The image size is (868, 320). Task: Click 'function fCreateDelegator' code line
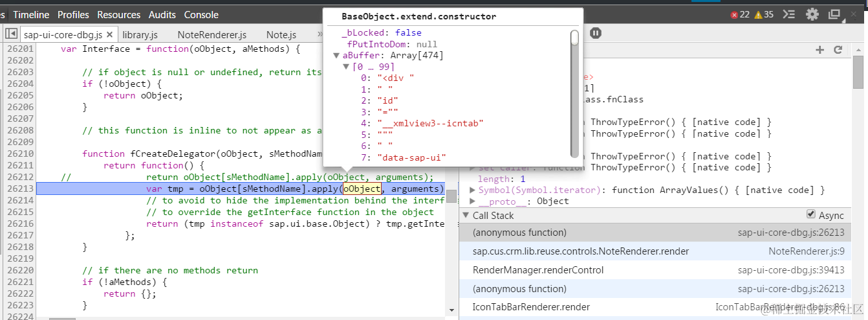(202, 154)
